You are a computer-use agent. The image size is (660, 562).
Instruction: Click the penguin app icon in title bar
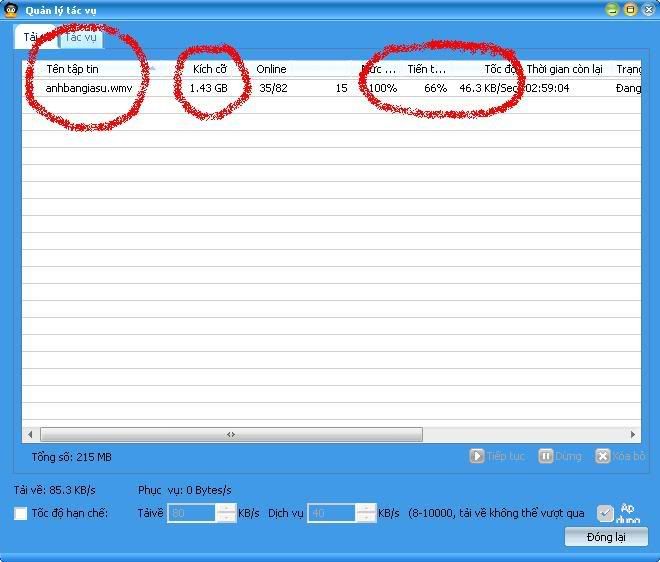[x=11, y=10]
